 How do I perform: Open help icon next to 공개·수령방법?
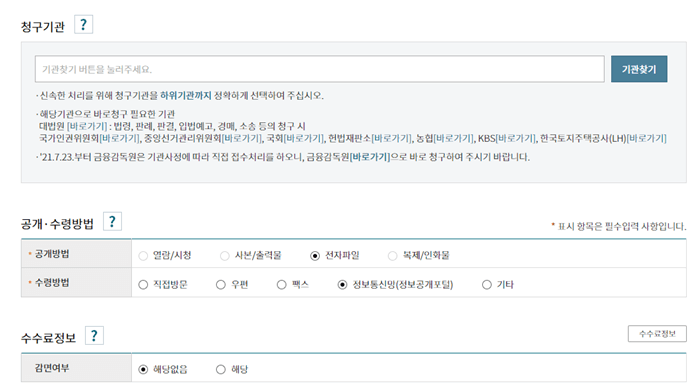click(112, 221)
